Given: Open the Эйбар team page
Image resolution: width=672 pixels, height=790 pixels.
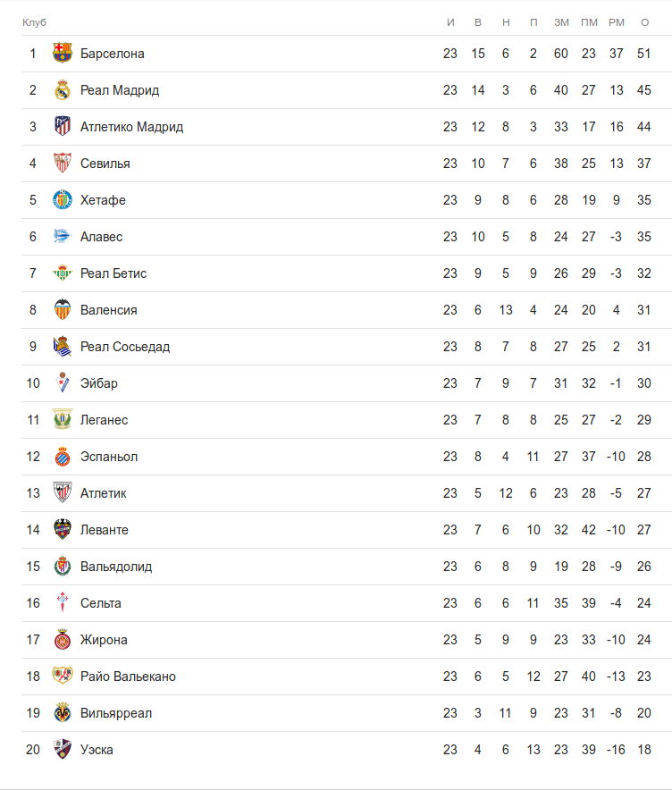Looking at the screenshot, I should tap(99, 383).
